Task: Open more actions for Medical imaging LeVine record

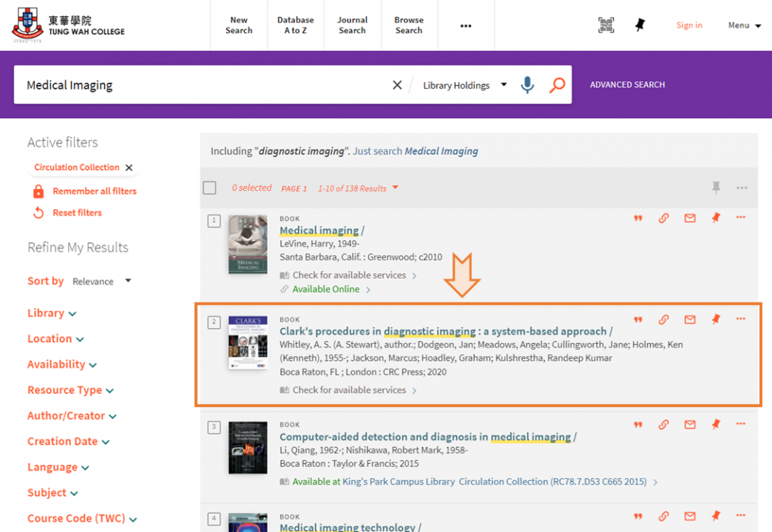Action: pos(740,217)
